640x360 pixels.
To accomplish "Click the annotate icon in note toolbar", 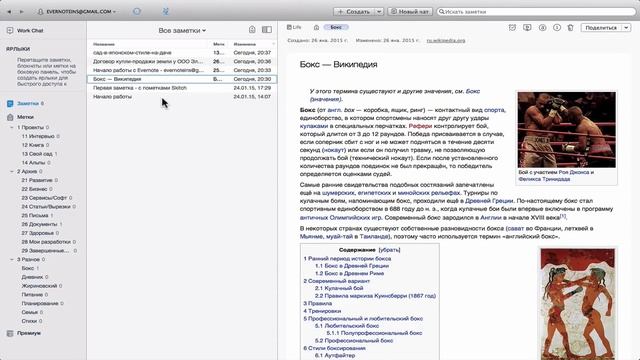I will click(542, 28).
